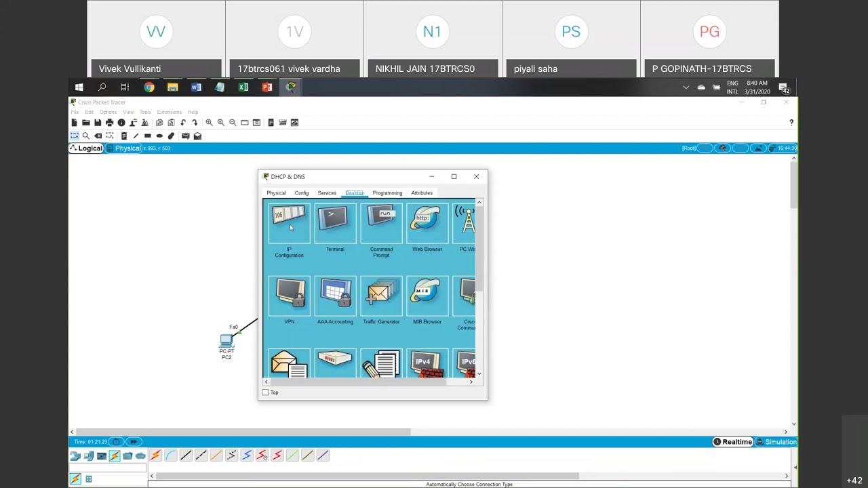Open the MIB Browser app
The image size is (868, 488).
click(427, 296)
